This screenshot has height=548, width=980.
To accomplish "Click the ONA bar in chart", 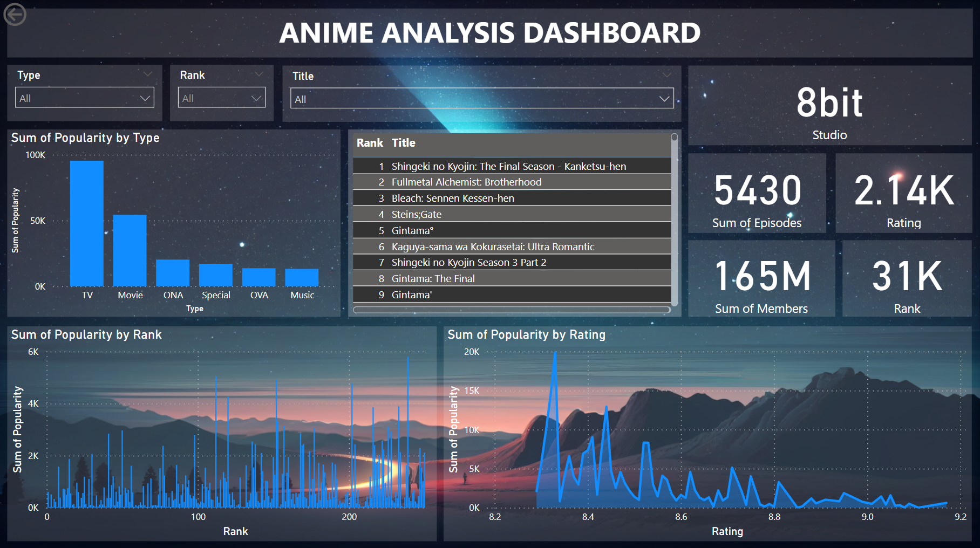I will click(x=173, y=272).
